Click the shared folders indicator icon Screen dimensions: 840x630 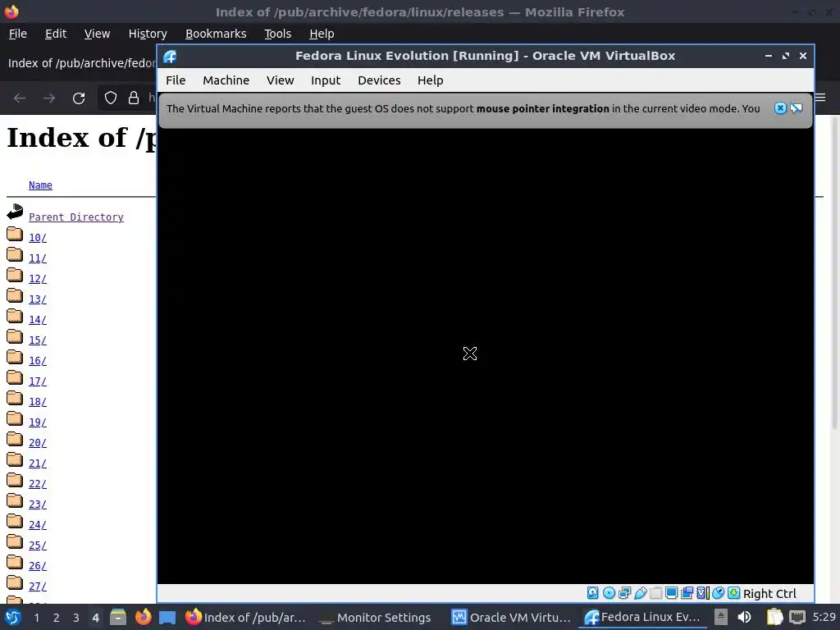click(x=655, y=593)
